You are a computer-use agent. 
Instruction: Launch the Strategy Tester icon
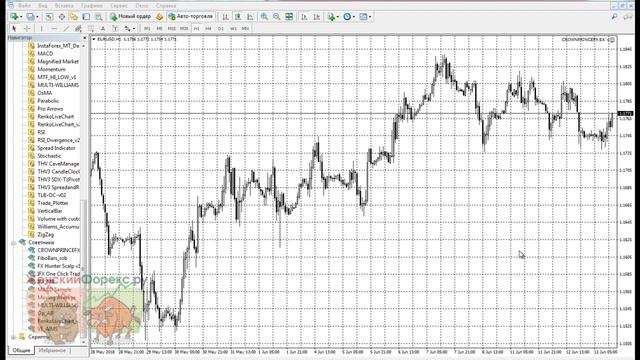pos(98,17)
